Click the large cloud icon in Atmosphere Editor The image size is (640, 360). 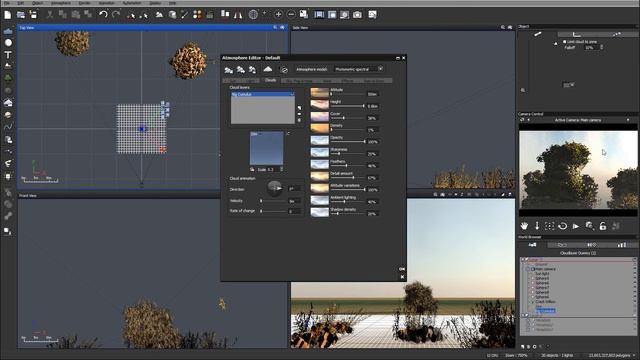(268, 69)
